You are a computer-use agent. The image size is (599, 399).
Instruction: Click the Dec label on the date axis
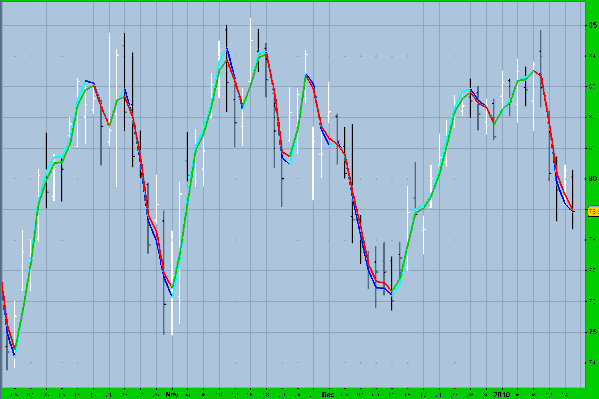click(328, 394)
